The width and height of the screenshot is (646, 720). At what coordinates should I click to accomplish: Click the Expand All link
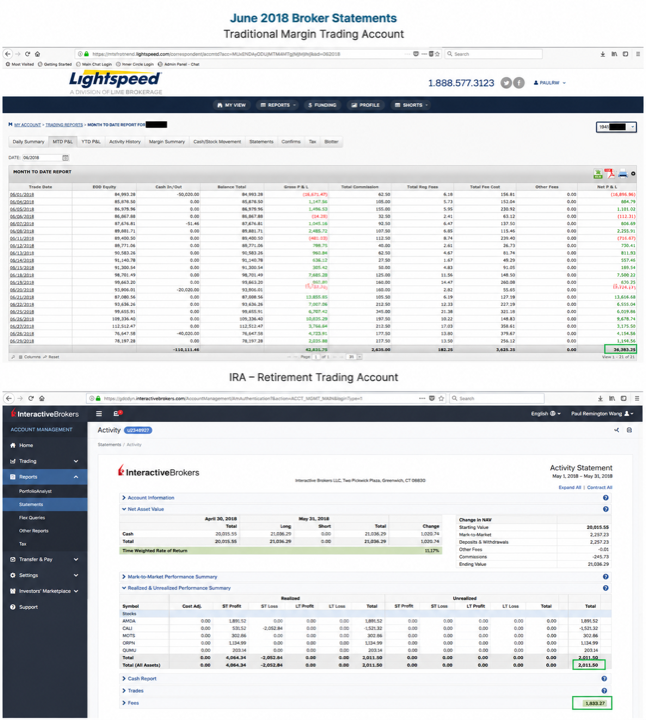click(570, 487)
